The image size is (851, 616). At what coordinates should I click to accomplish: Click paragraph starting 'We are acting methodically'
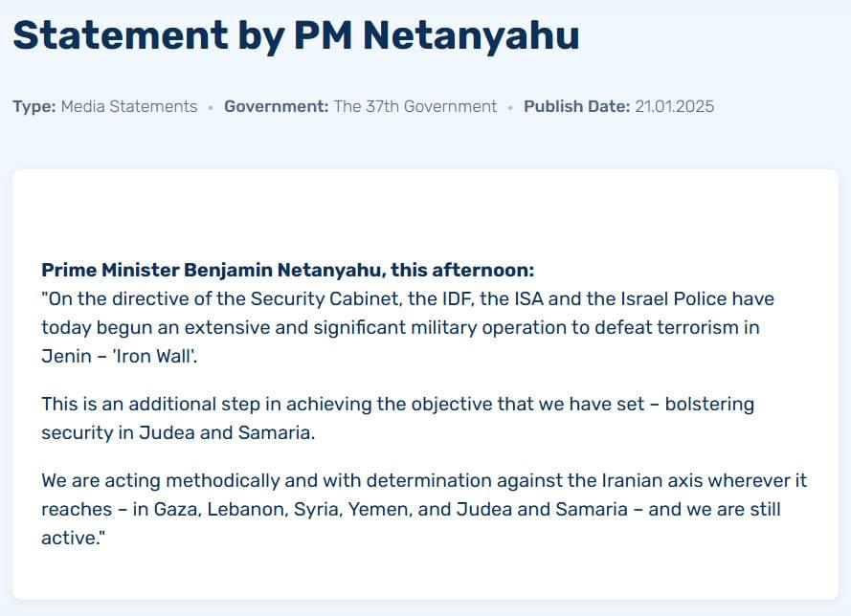pyautogui.click(x=424, y=509)
